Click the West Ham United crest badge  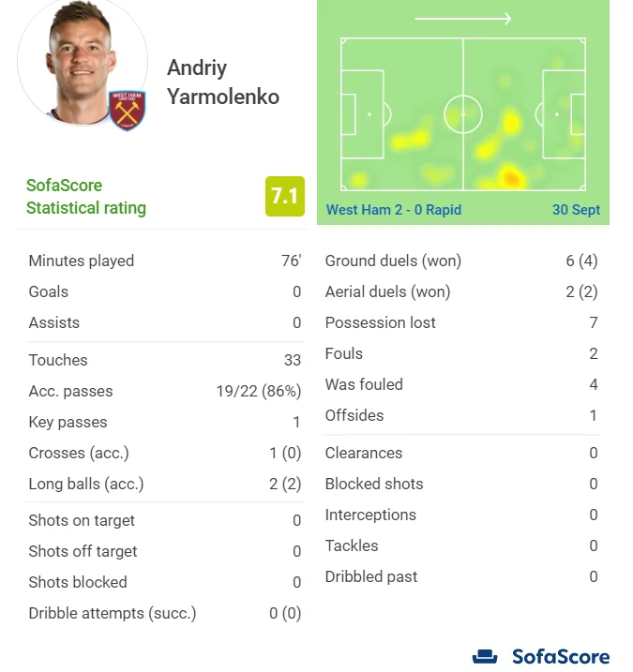[127, 111]
